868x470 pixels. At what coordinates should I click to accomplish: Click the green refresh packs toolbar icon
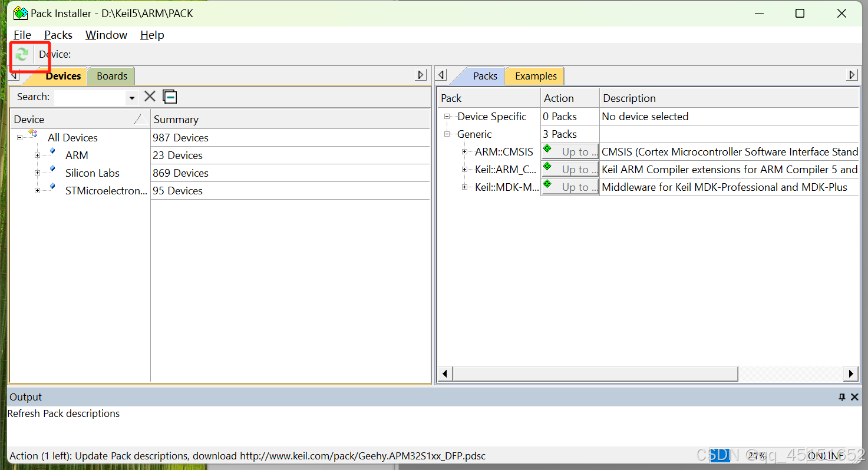click(22, 55)
